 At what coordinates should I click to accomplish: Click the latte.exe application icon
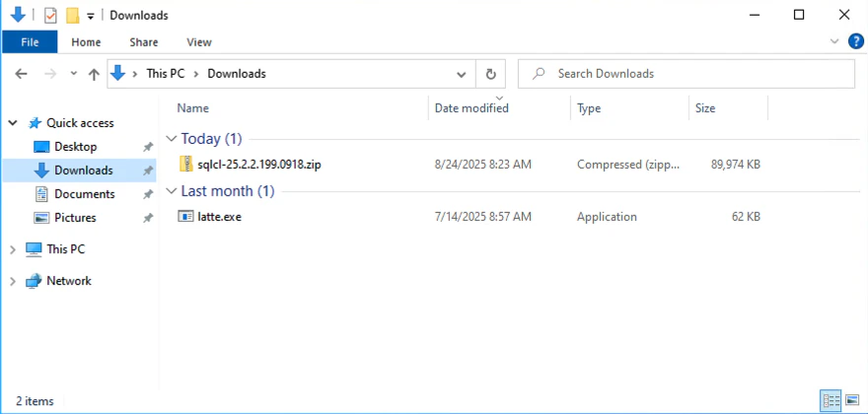[185, 217]
